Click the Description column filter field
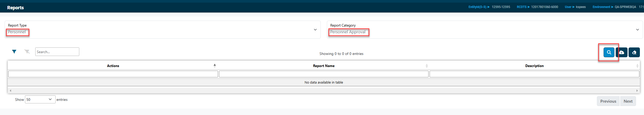644x115 pixels. (534, 74)
